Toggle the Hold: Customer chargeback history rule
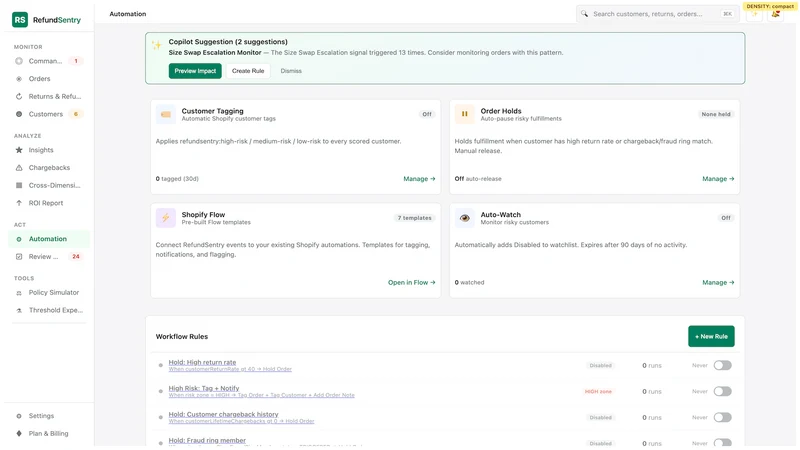 pyautogui.click(x=722, y=417)
